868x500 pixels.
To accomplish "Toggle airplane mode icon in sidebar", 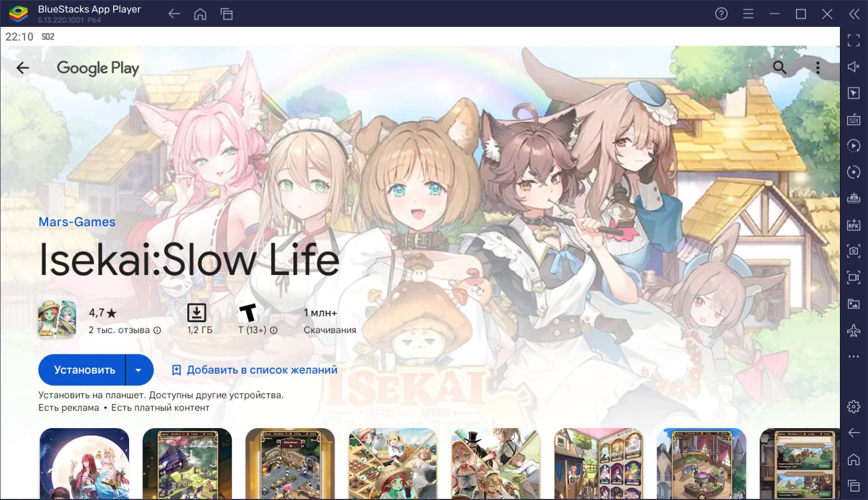I will click(x=854, y=330).
